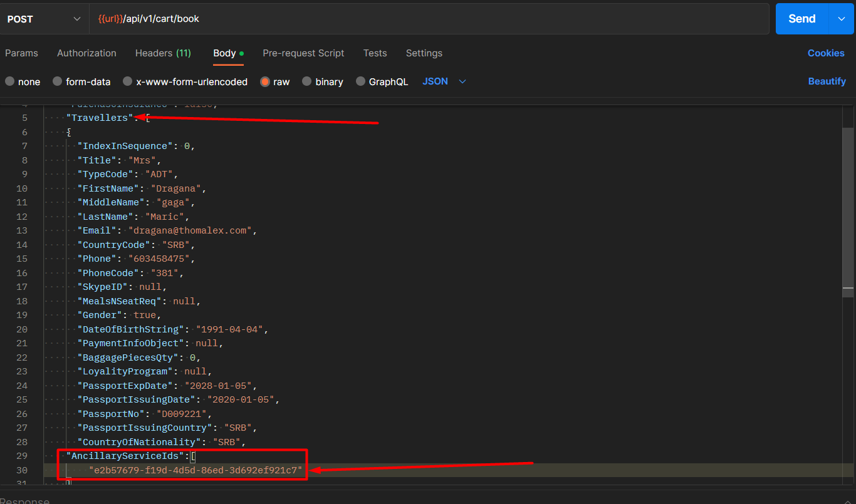Send the request

pos(802,19)
